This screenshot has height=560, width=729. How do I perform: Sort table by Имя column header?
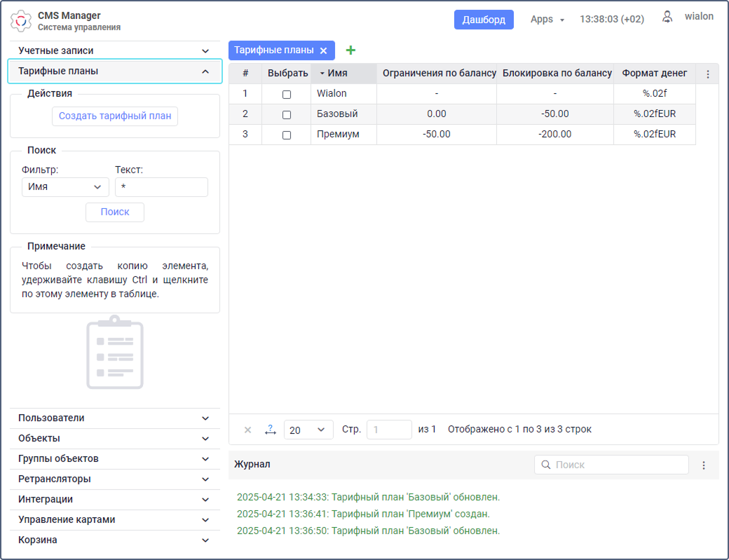(x=338, y=74)
